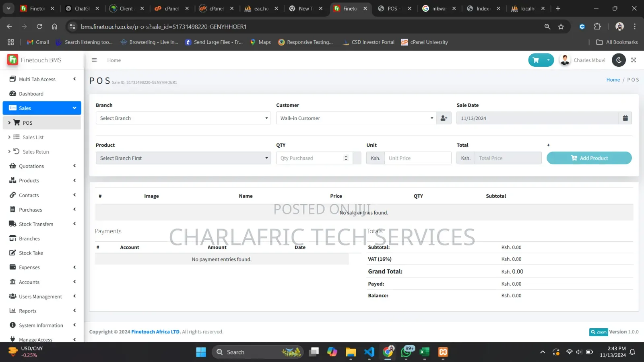Open browser extensions puzzle icon
This screenshot has width=644, height=362.
[x=597, y=27]
